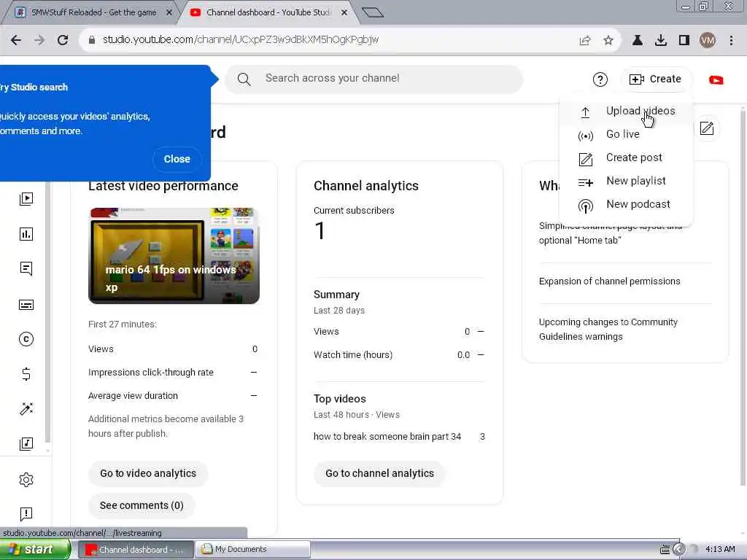Expand hidden system tray icons arrow
The height and width of the screenshot is (560, 747).
click(680, 550)
